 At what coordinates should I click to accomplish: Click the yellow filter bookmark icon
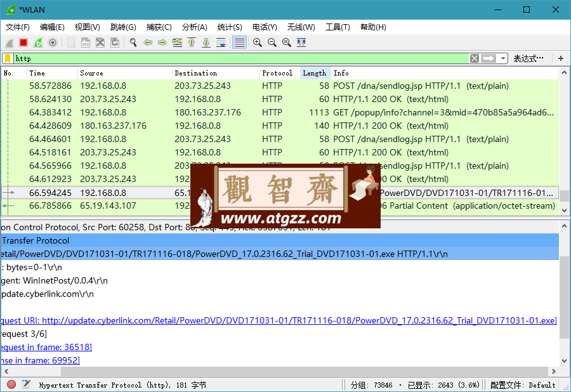click(8, 58)
